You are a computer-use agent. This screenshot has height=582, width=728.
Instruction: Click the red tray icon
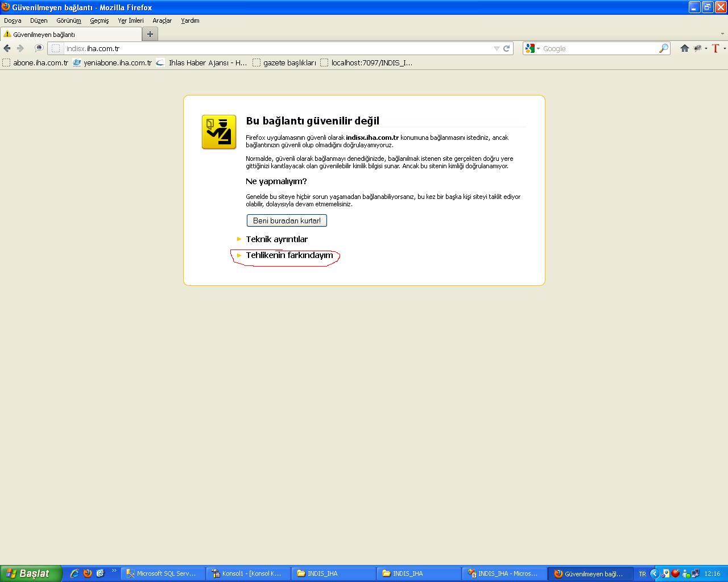pos(676,573)
